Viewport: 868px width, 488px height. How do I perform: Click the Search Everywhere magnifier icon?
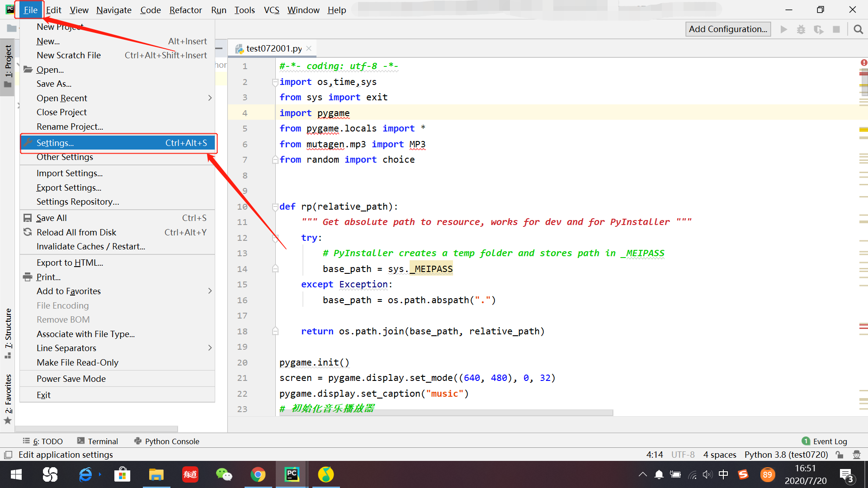(x=858, y=29)
